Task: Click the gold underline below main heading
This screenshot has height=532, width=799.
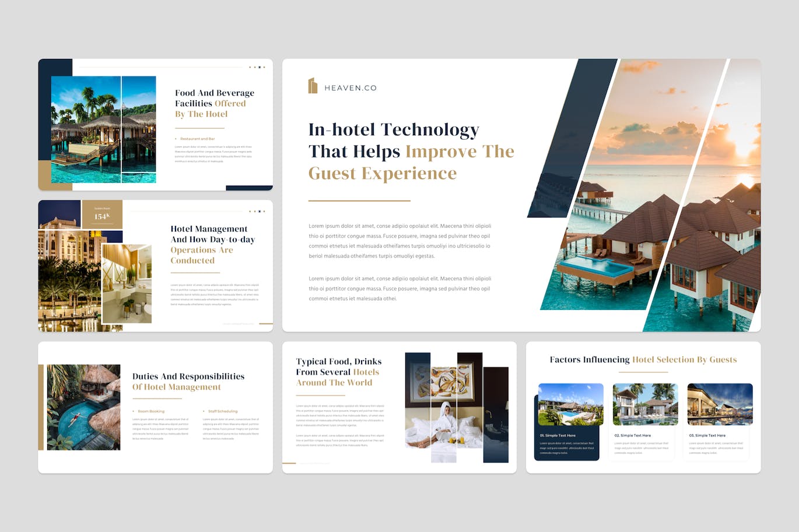Action: (x=359, y=200)
